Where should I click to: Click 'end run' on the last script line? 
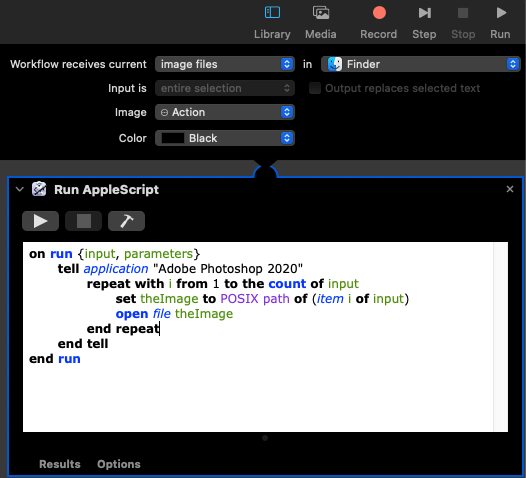coord(55,359)
